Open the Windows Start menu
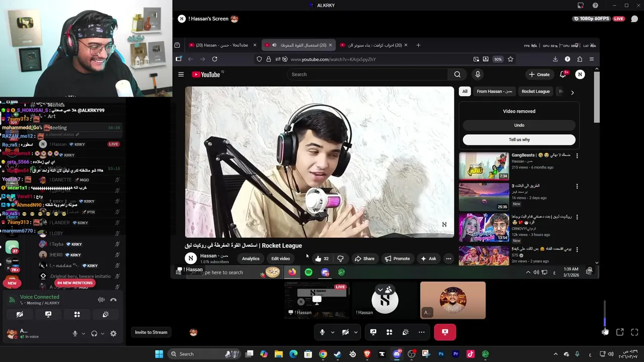Image resolution: width=644 pixels, height=362 pixels. pos(159,354)
